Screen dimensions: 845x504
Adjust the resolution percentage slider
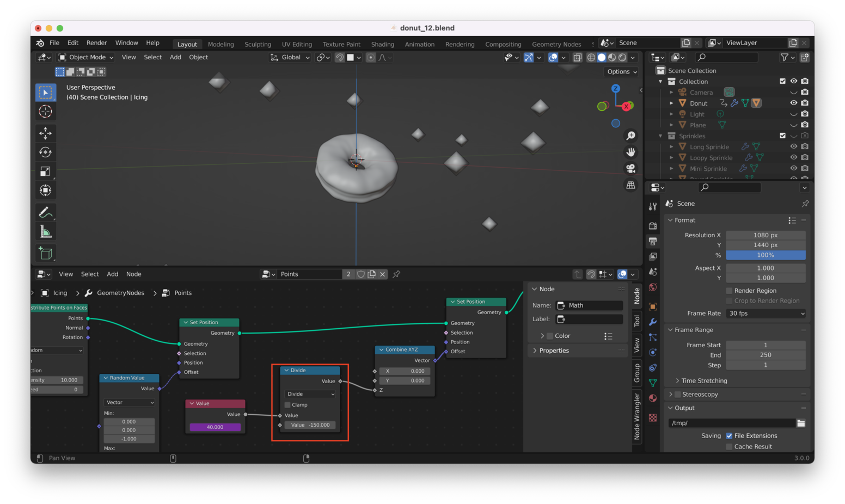click(766, 255)
